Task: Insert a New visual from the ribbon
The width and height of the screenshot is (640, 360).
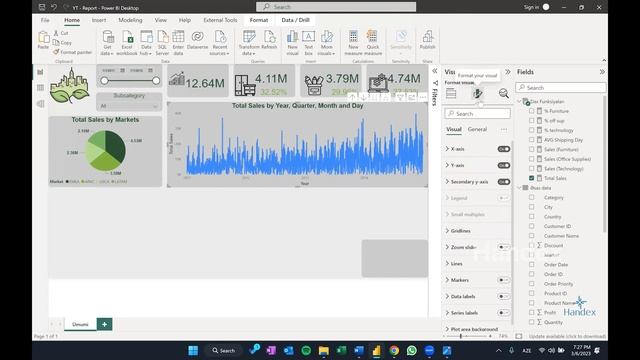Action: coord(292,43)
